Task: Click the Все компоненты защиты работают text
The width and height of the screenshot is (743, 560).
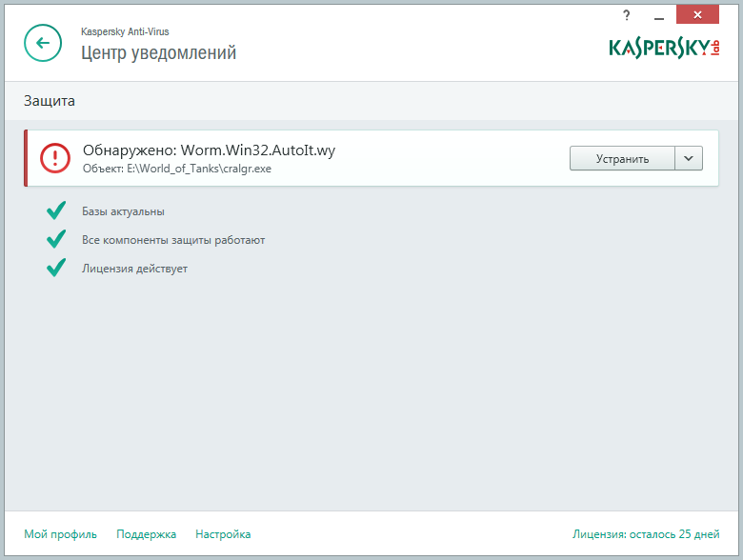Action: 173,240
